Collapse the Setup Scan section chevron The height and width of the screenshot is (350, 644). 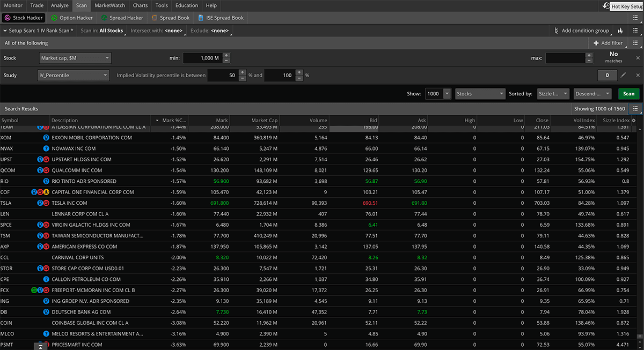coord(5,31)
